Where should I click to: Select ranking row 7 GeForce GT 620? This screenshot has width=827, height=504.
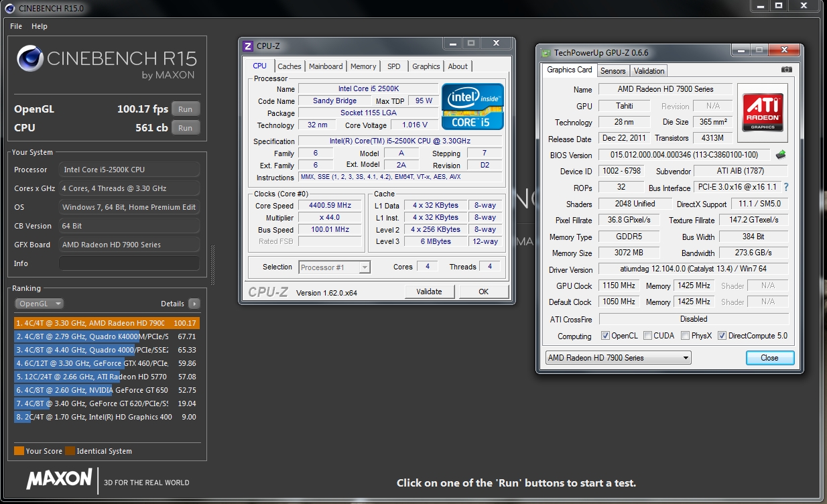click(107, 403)
